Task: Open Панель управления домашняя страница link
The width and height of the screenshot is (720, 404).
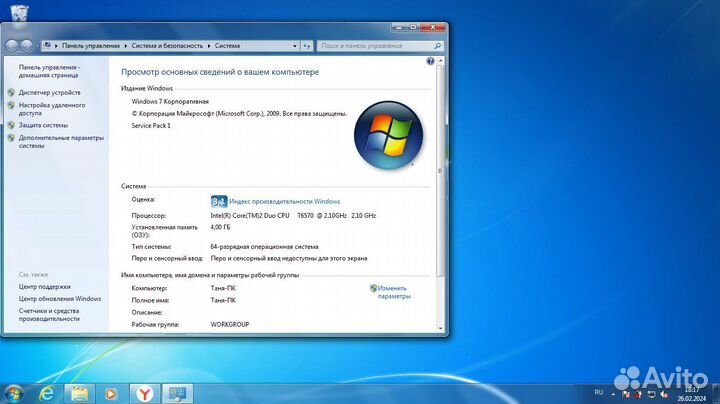Action: click(x=49, y=71)
